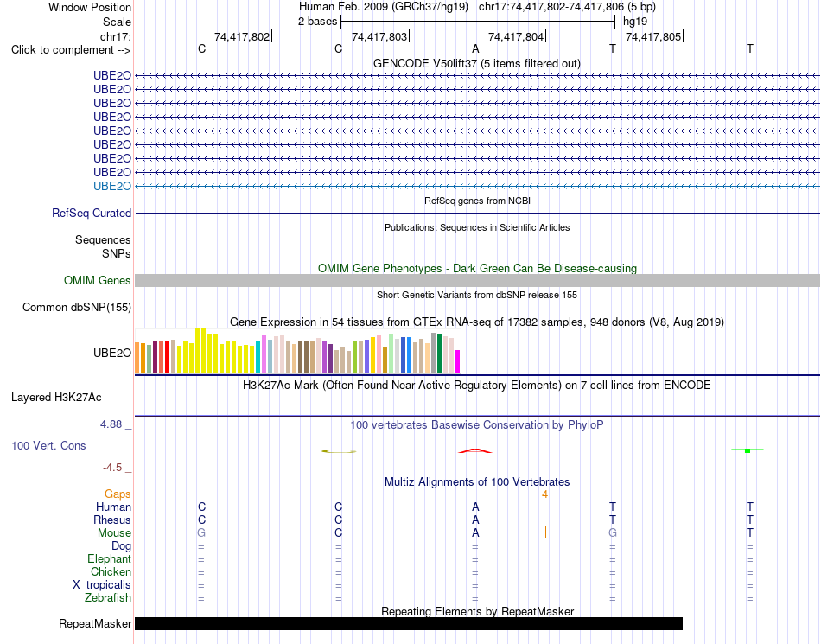Click the dark green bar in GTEx chart

point(439,354)
